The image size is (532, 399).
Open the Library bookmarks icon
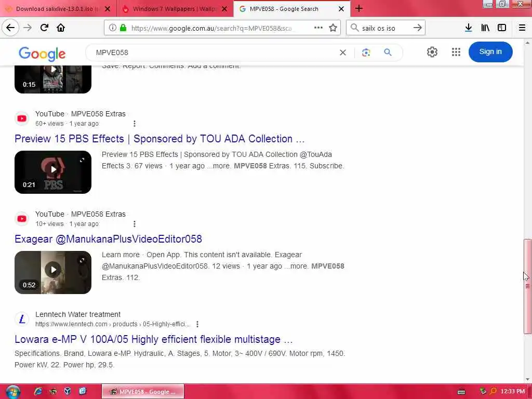tap(485, 28)
